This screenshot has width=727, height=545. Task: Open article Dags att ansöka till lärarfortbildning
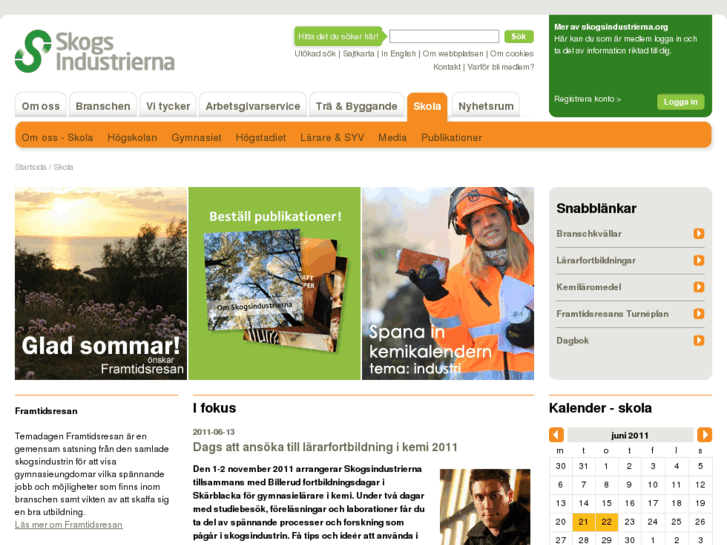pyautogui.click(x=325, y=447)
